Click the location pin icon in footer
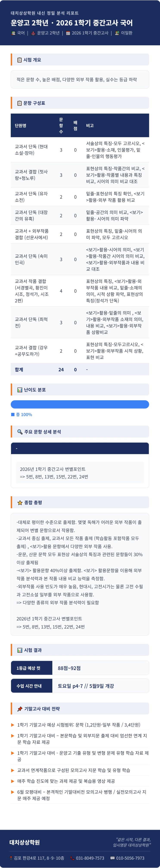Viewport: 160px width, 868px height. tap(11, 858)
